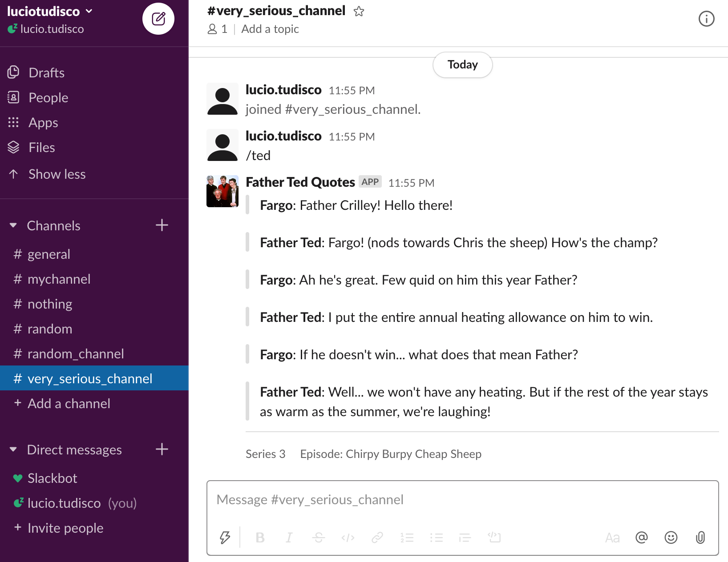The height and width of the screenshot is (562, 728).
Task: Browse Files from the sidebar
Action: click(41, 147)
